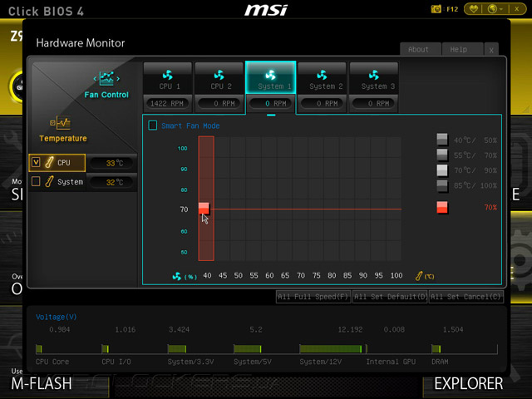Click All Full Speed(F) button

click(x=313, y=297)
